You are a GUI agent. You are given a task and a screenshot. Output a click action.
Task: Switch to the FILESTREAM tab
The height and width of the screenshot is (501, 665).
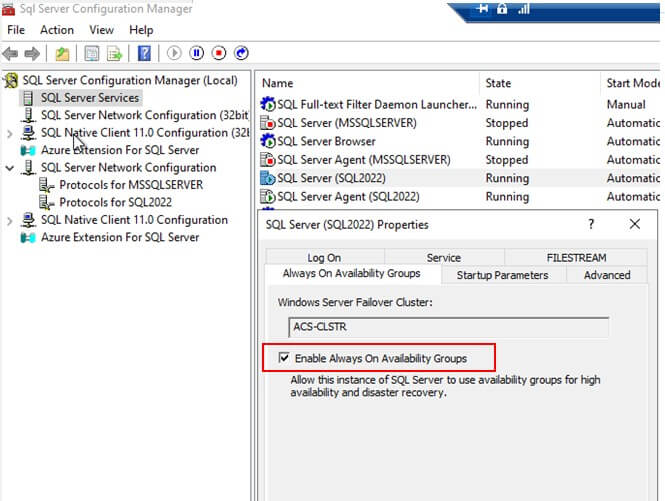[576, 257]
